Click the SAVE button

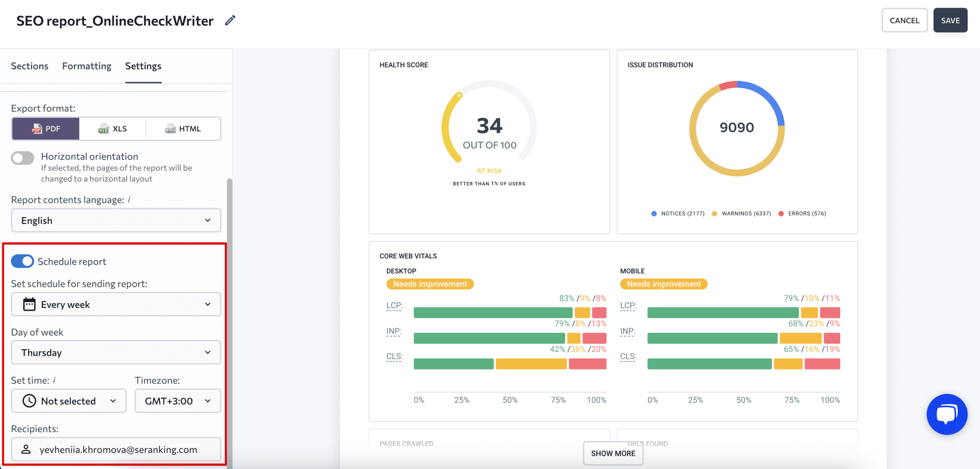pyautogui.click(x=950, y=21)
